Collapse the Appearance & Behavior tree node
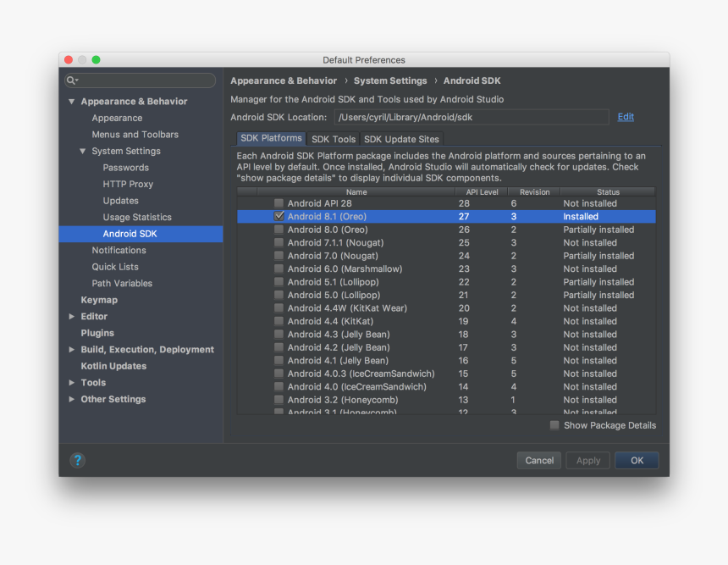 [x=71, y=102]
